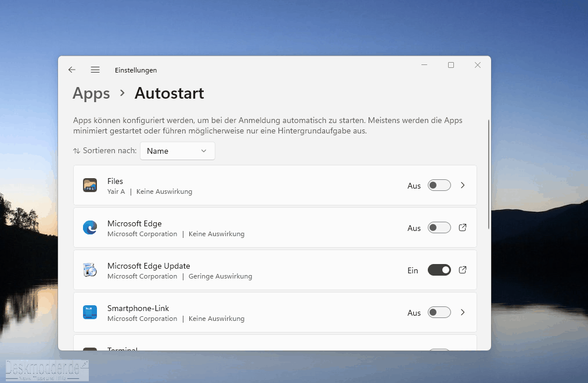Screen dimensions: 588x383
Task: Click the Einstellungen window title
Action: pyautogui.click(x=136, y=70)
